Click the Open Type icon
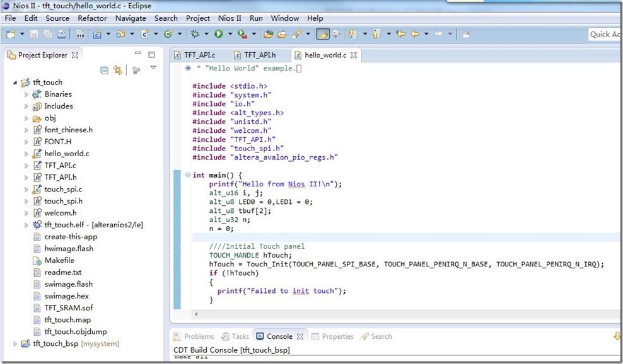Screen dimensions: 623x364 (x=268, y=34)
